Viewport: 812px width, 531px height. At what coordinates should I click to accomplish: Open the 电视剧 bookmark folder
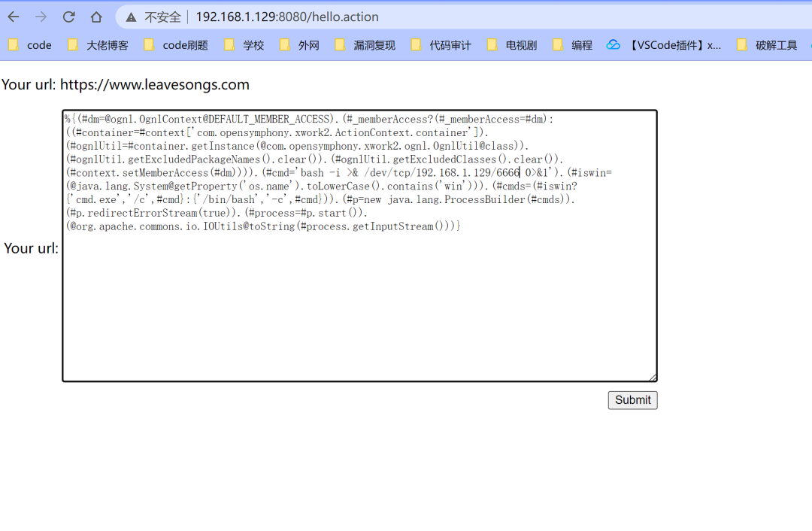pyautogui.click(x=512, y=45)
